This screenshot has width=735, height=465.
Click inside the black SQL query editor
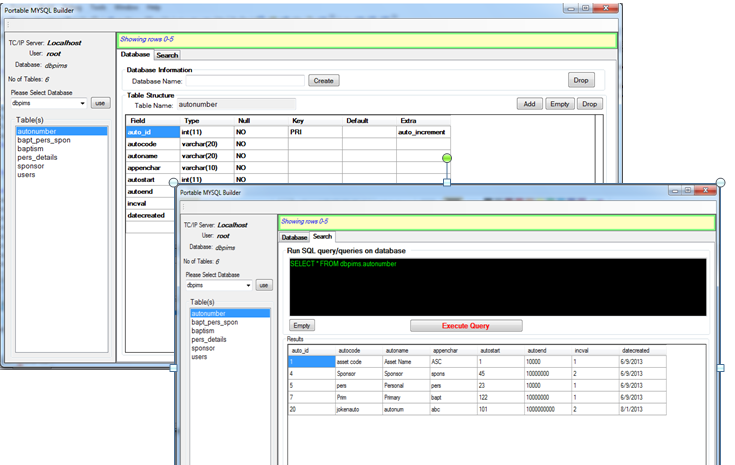(497, 287)
